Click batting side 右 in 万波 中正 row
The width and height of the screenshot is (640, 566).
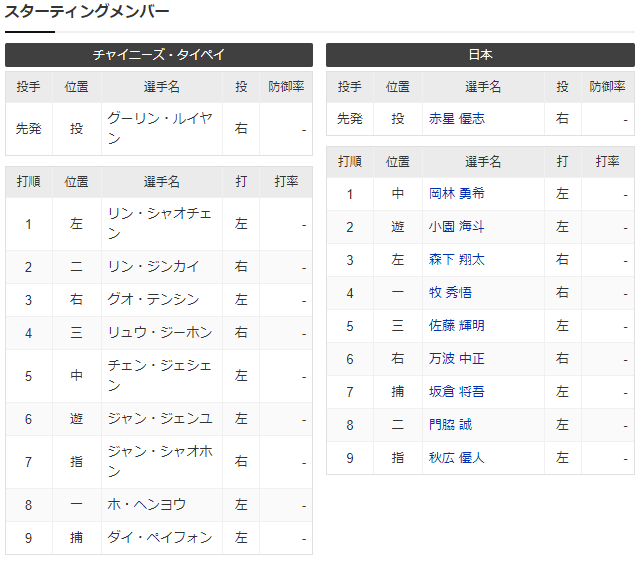562,359
